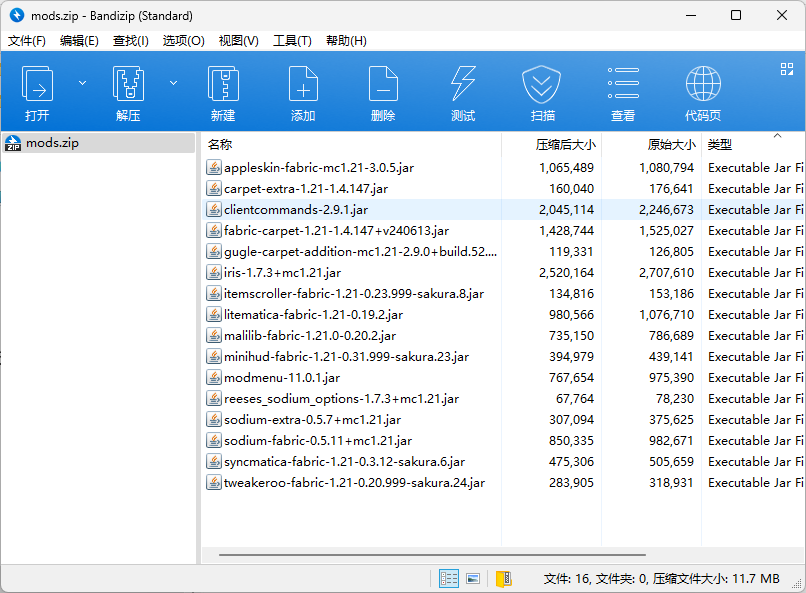Click the 代码页 (Codepage) globe icon
This screenshot has width=806, height=593.
coord(703,83)
